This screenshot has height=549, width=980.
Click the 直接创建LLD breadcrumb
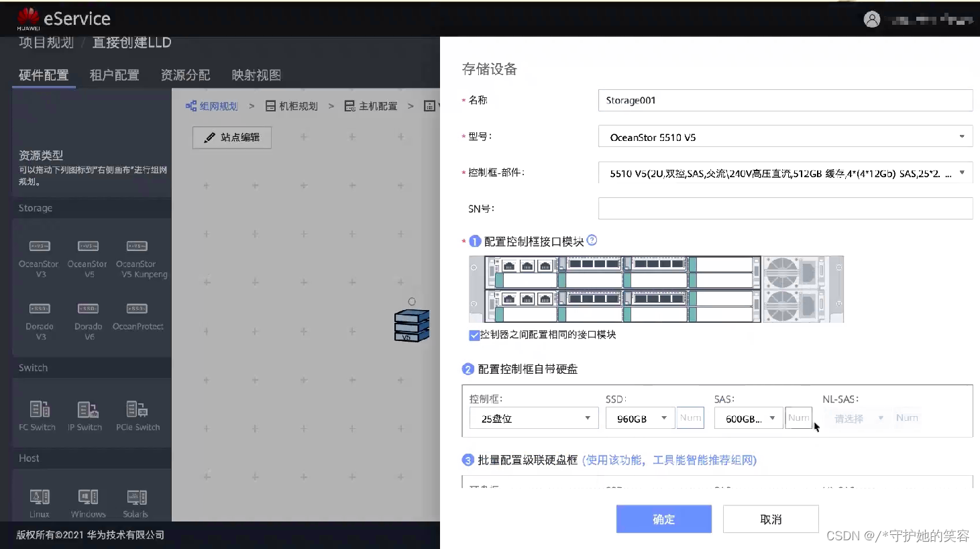tap(132, 43)
